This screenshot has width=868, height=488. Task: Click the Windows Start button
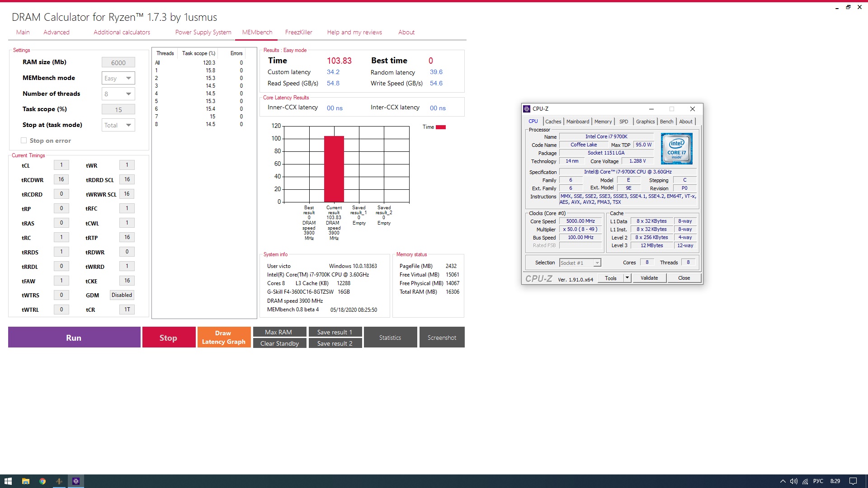tap(8, 481)
